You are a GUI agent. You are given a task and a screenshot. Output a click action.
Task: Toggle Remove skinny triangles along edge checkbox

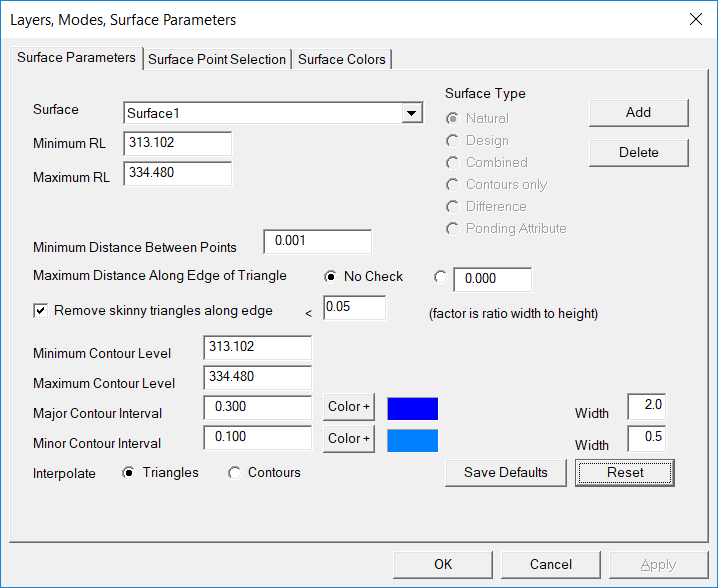tap(41, 311)
